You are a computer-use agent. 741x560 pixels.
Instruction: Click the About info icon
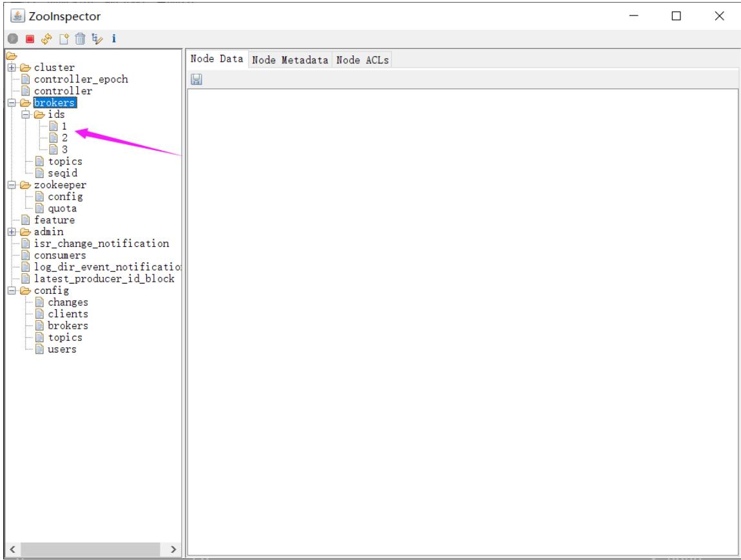point(113,39)
